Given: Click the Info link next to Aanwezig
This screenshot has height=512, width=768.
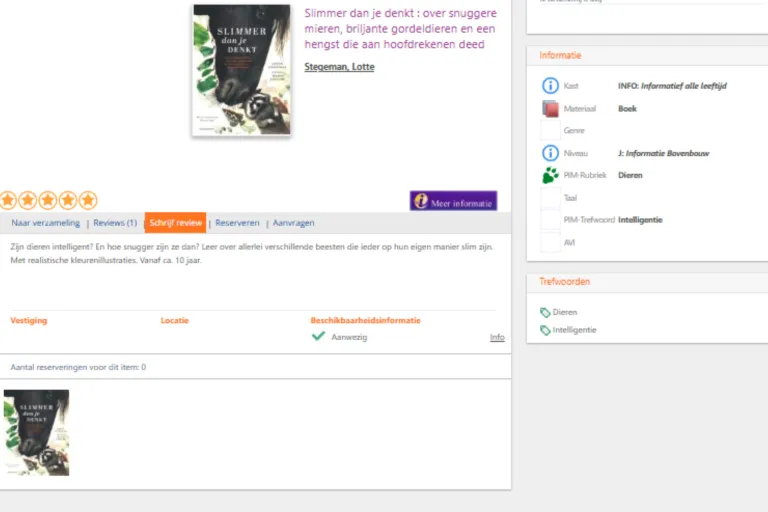Looking at the screenshot, I should tap(497, 337).
